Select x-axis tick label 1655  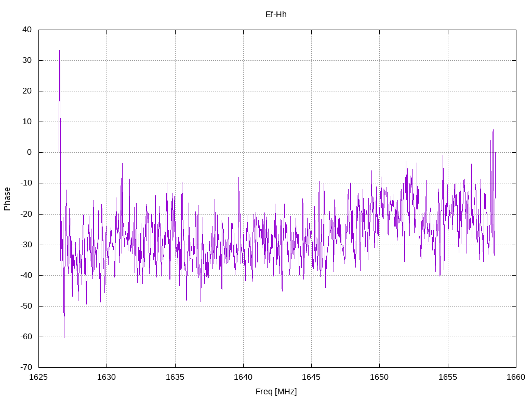pyautogui.click(x=448, y=377)
